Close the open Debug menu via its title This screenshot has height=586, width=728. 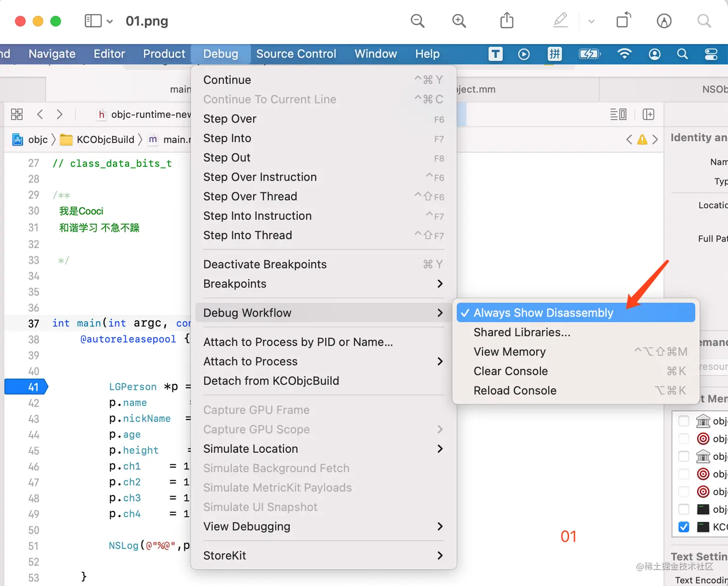221,54
